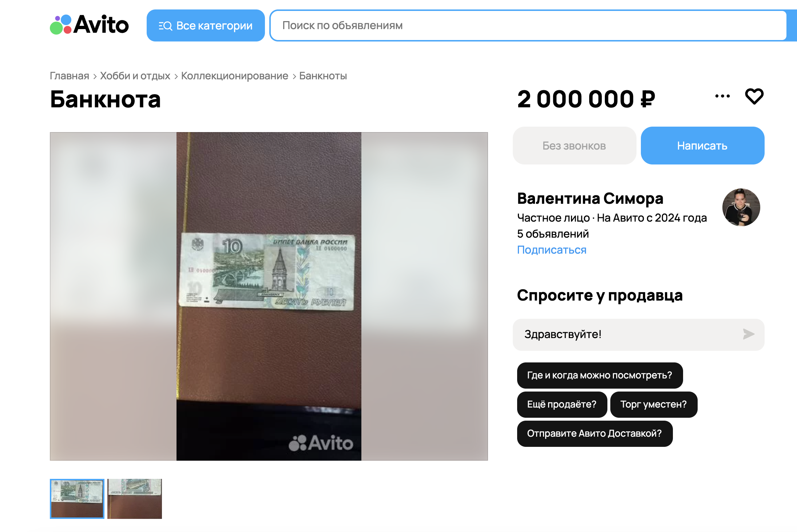Choose the Ещё продаёте? quick question
The width and height of the screenshot is (797, 532).
pos(562,404)
